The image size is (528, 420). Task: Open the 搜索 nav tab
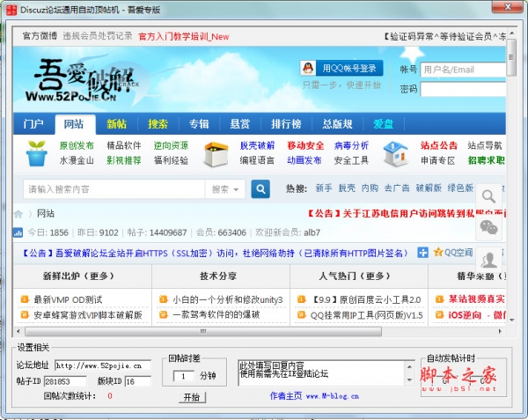click(x=158, y=124)
